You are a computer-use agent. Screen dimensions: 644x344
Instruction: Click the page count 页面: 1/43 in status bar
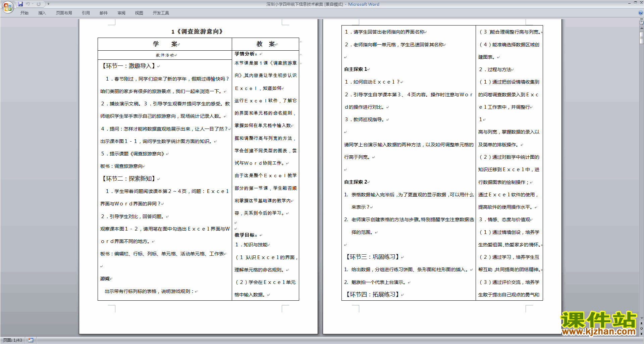tap(12, 340)
